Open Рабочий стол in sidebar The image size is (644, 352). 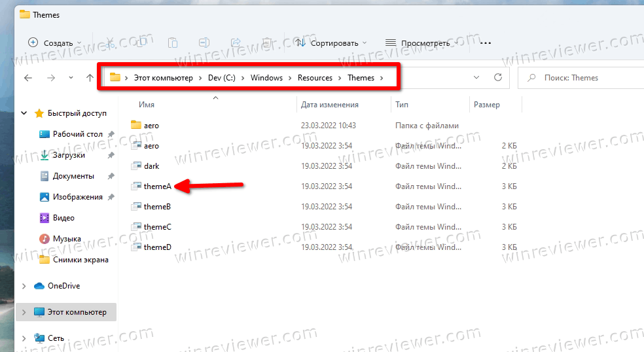click(x=71, y=134)
